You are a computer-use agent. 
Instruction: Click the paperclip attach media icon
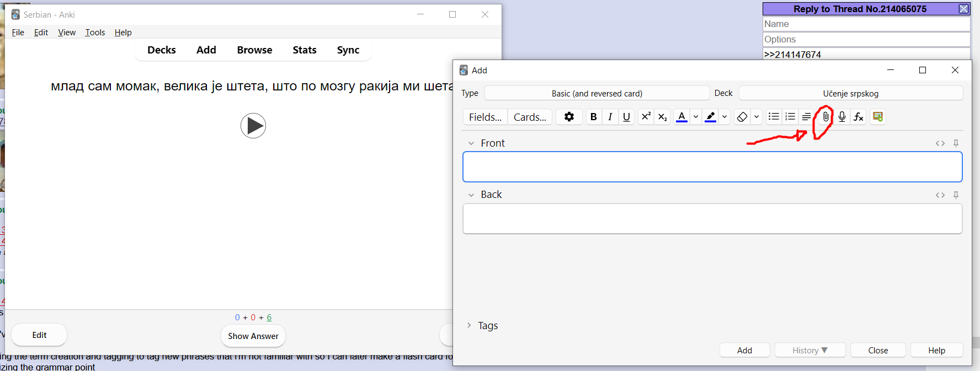[x=825, y=117]
